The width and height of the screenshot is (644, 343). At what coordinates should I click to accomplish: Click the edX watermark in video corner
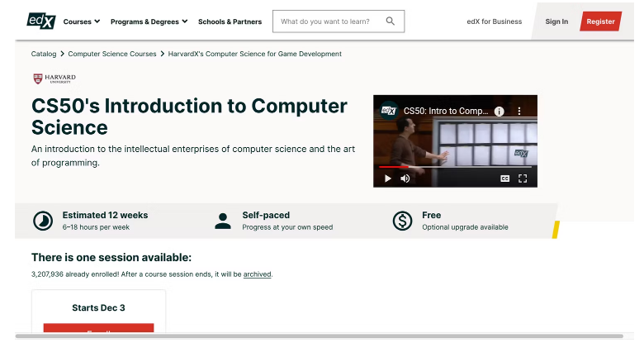coord(521,153)
